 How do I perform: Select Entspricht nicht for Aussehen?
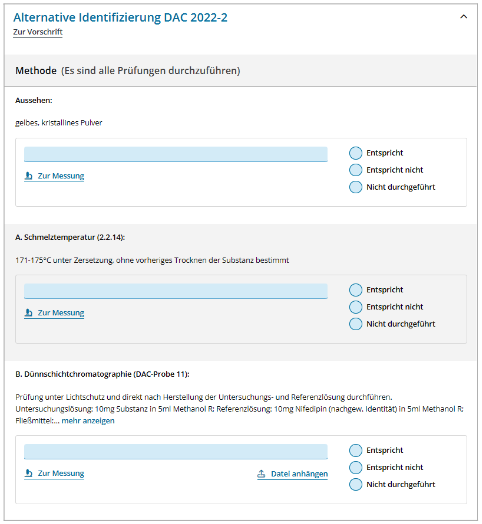click(x=356, y=170)
